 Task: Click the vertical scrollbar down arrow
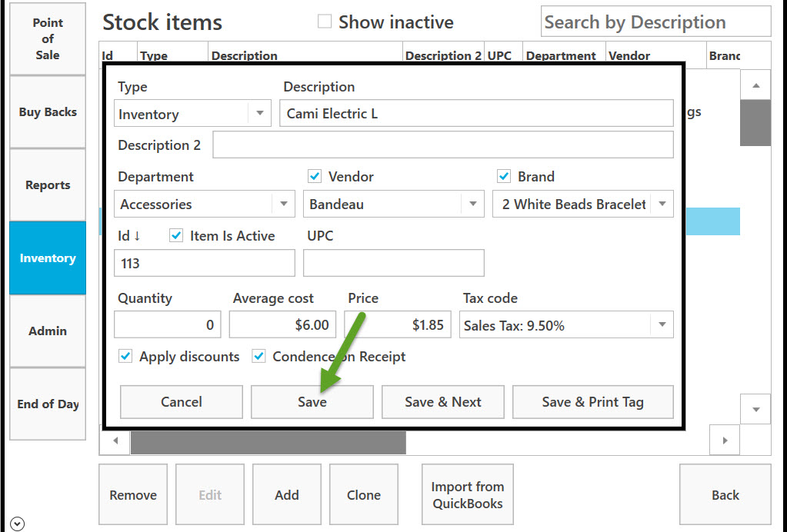tap(755, 409)
